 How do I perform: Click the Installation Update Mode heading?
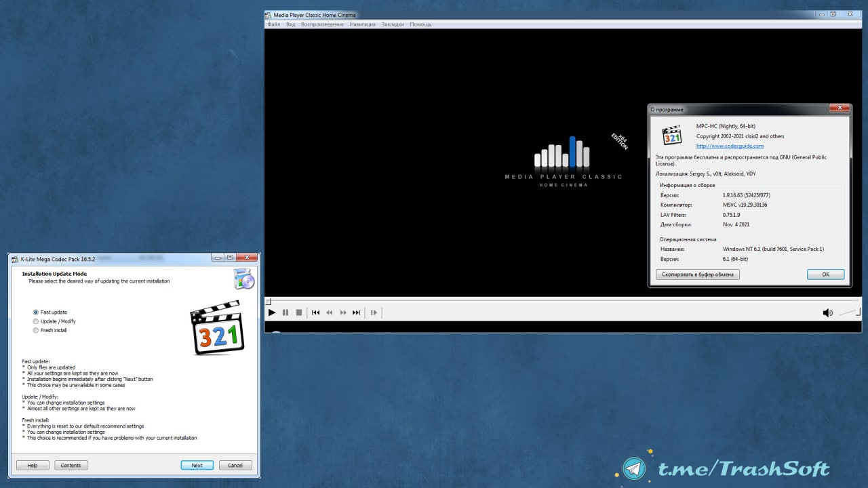tap(54, 274)
